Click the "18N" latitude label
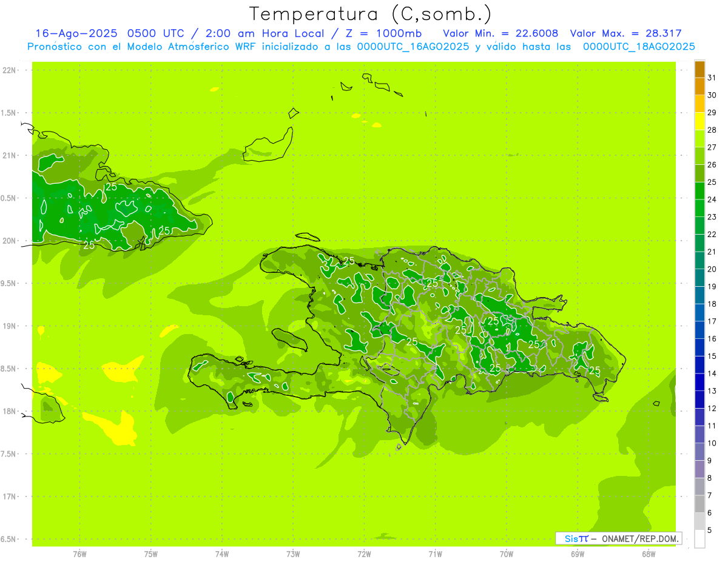 click(10, 412)
